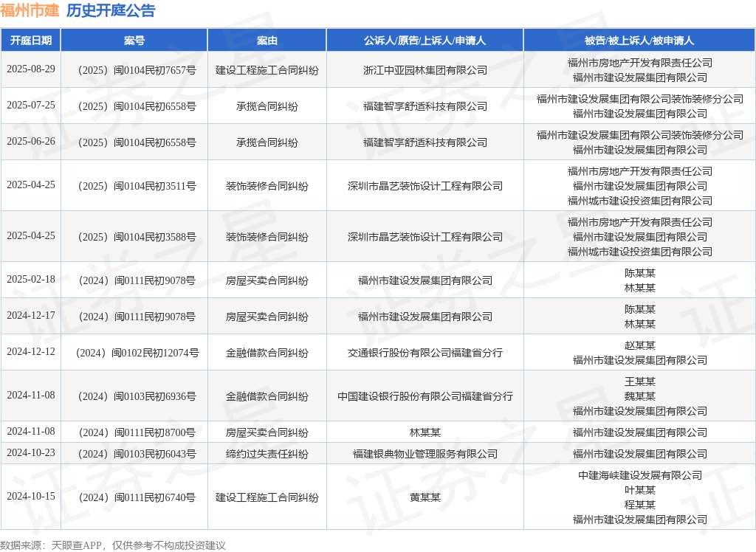Click 福州市房地产开发有限责任公司 in the 2025-08-29 row
The height and width of the screenshot is (552, 756).
(x=640, y=63)
